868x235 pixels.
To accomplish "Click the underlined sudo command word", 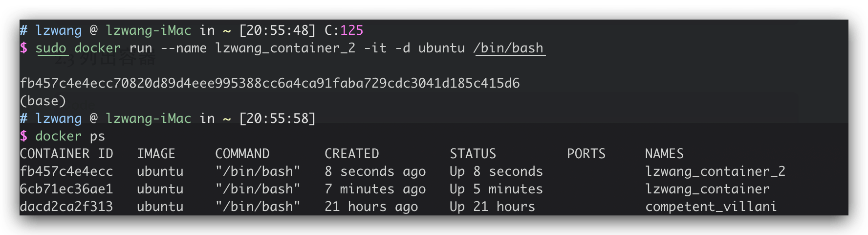I will (51, 48).
